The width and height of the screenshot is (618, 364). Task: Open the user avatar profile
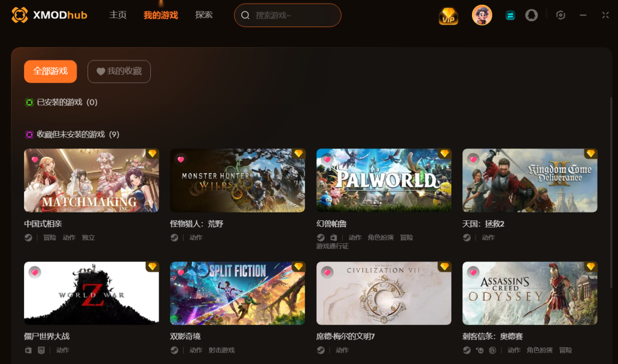(x=482, y=15)
